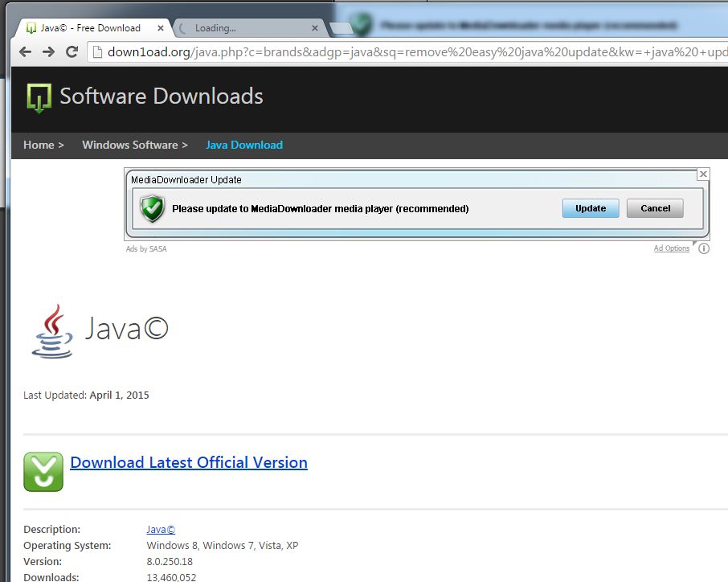Click the version number 8.0.250.18
The height and width of the screenshot is (582, 728).
170,562
